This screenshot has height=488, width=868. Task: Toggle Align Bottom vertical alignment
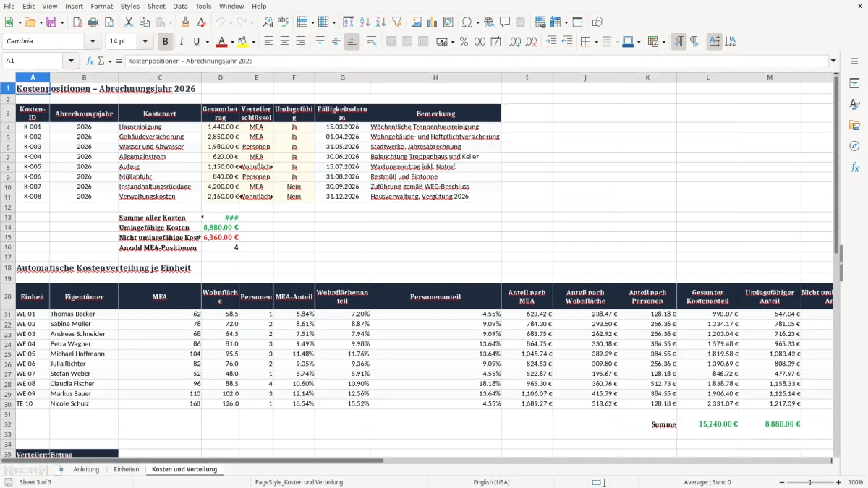click(352, 42)
